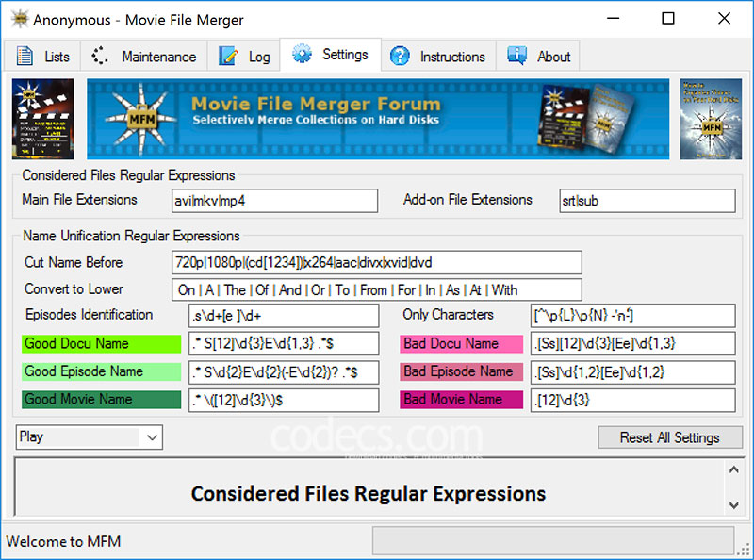754x560 pixels.
Task: Click into the Convert to Lower field
Action: [x=376, y=290]
